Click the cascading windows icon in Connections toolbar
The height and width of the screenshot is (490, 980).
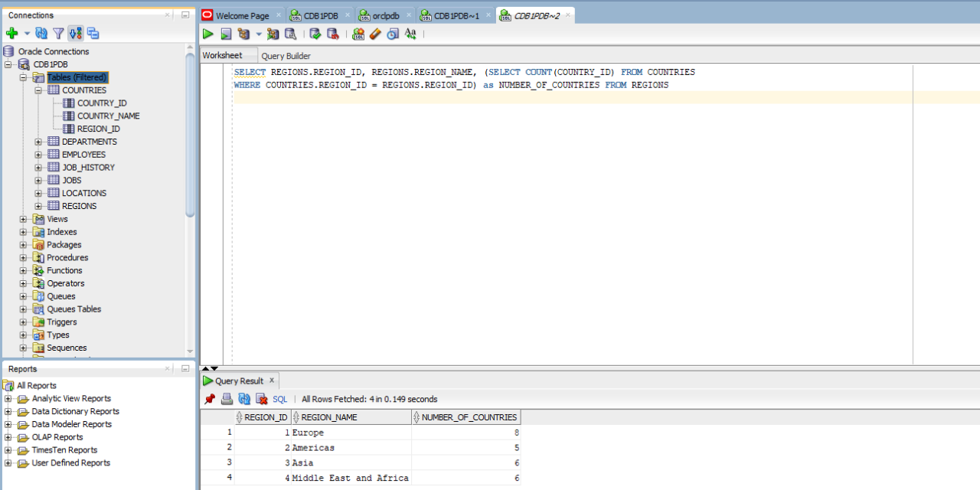[x=93, y=34]
